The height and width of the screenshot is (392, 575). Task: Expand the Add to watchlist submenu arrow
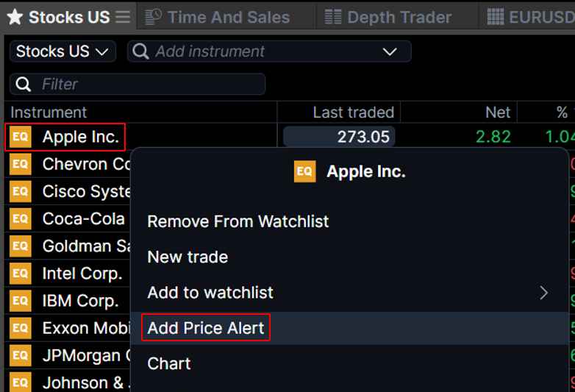544,293
